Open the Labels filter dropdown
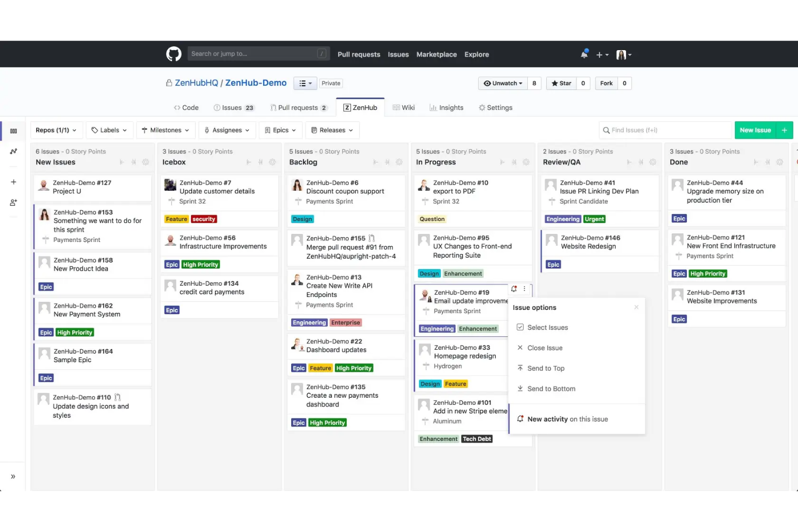Screen dimensions: 798x532 click(x=109, y=130)
